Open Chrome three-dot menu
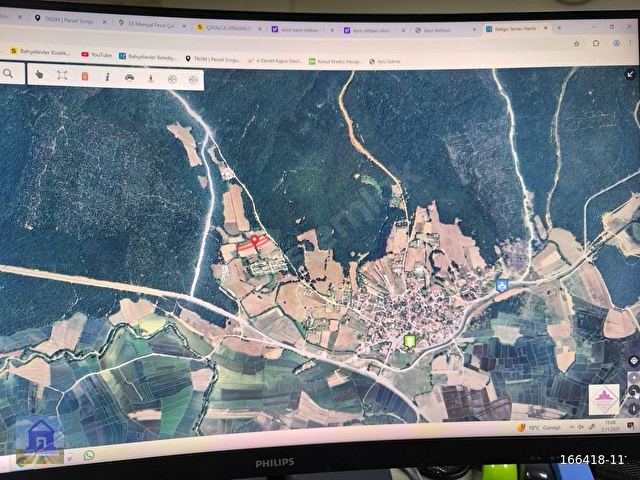The image size is (640, 480). point(631,43)
